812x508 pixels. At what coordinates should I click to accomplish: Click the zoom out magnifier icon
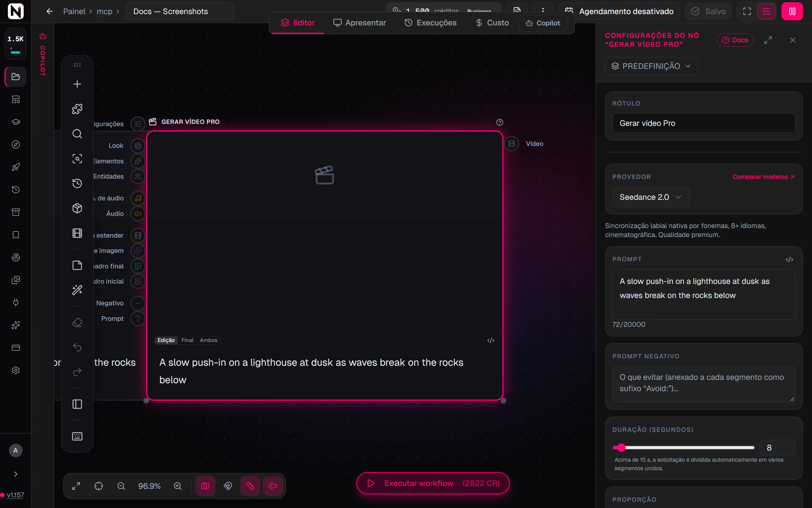point(121,486)
